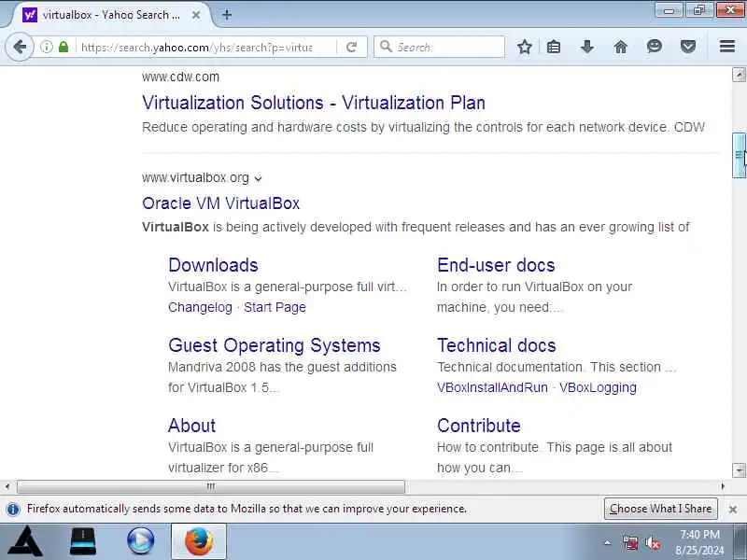The width and height of the screenshot is (747, 560).
Task: Open the Contribute sitelink
Action: tap(479, 426)
